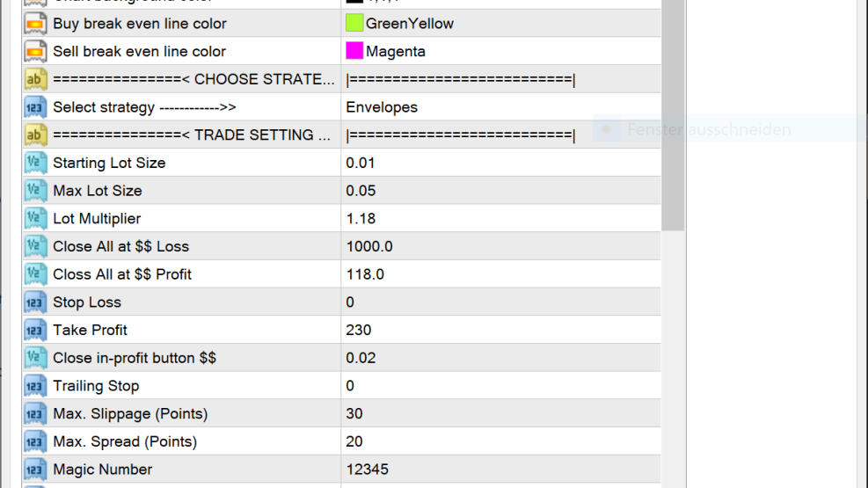Click the ½ icon beside Lot Multiplier
Image resolution: width=868 pixels, height=488 pixels.
[35, 219]
